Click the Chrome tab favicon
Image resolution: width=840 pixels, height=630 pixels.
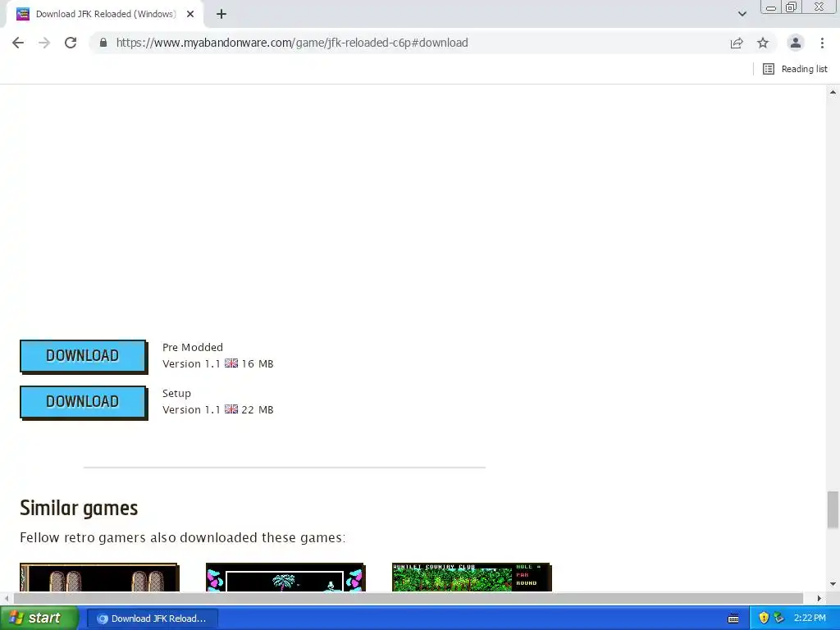22,15
